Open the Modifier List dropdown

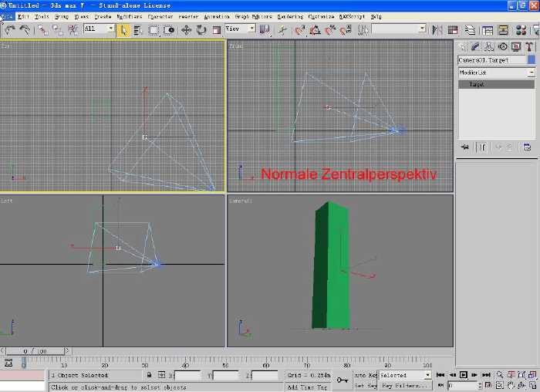[x=531, y=73]
